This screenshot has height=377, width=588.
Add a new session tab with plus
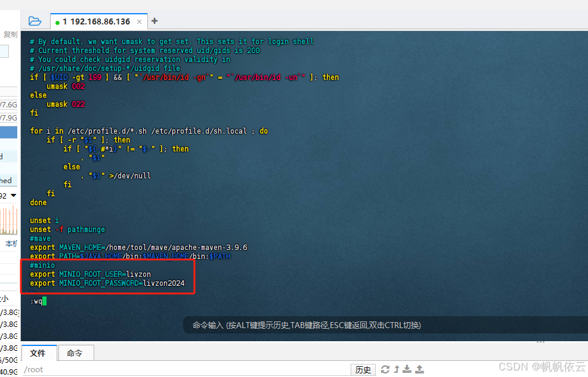(154, 21)
